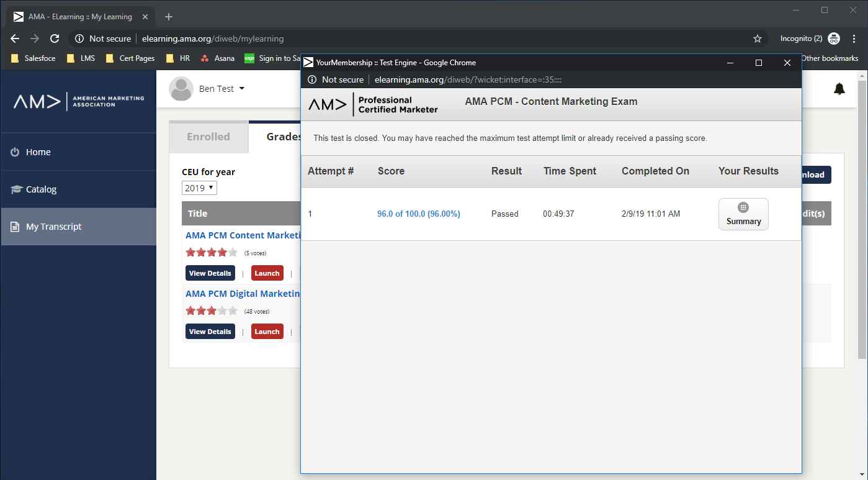This screenshot has height=480, width=868.
Task: Click Ben Test's profile avatar
Action: (x=181, y=89)
